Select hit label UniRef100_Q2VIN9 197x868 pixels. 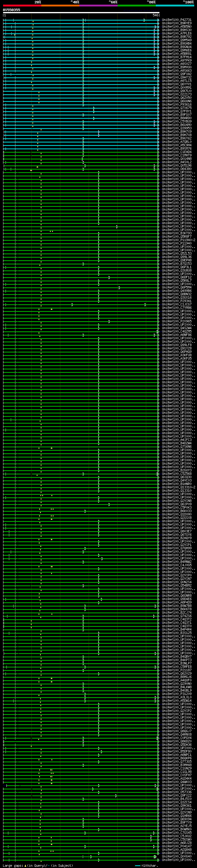176,812
